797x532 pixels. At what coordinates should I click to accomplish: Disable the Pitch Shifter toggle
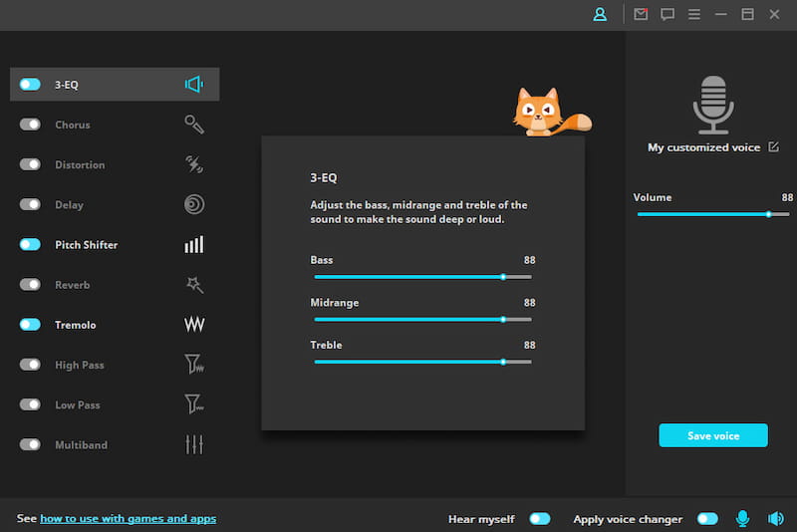tap(30, 244)
